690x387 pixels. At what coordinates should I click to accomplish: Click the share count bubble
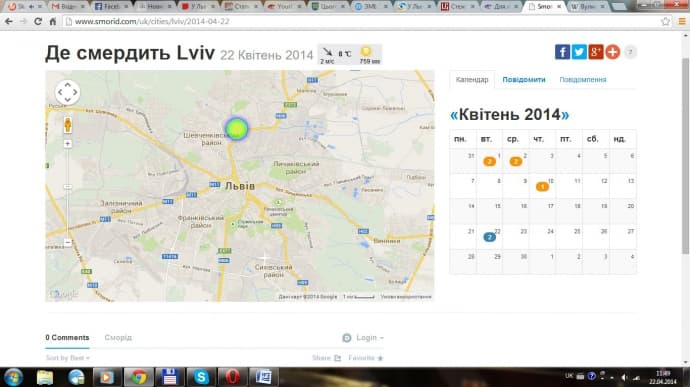click(x=630, y=52)
